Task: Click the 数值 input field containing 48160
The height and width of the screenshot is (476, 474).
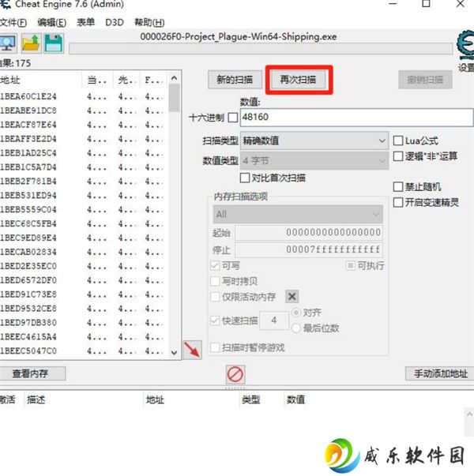Action: tap(357, 117)
